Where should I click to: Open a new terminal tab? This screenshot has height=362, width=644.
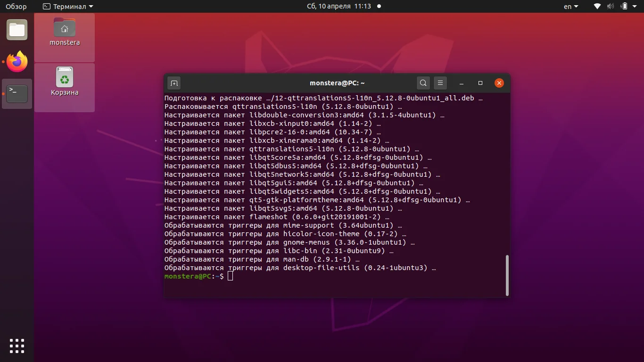(174, 83)
